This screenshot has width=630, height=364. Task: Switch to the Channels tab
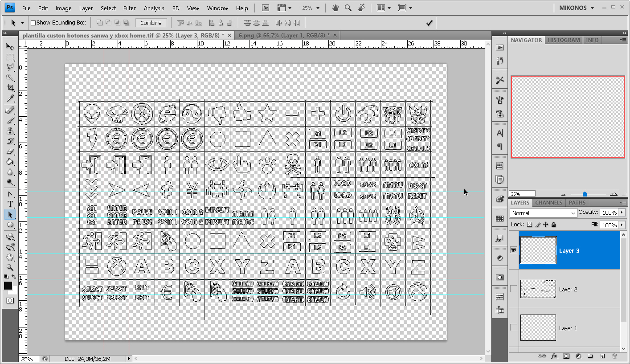click(x=548, y=203)
